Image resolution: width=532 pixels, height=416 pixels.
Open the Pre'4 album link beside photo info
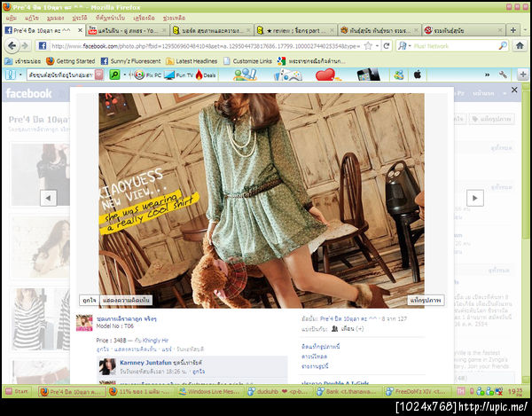click(348, 319)
